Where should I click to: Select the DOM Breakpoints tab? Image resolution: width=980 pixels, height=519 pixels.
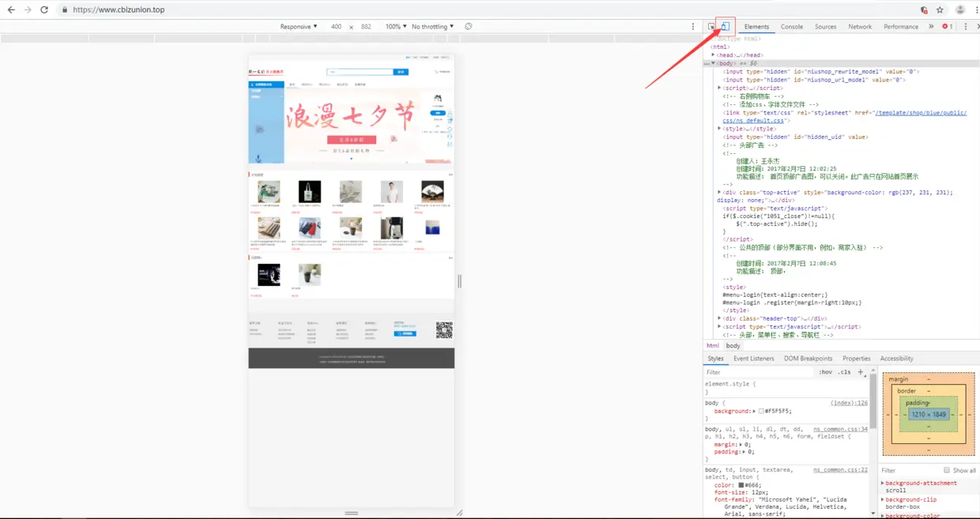pos(808,358)
